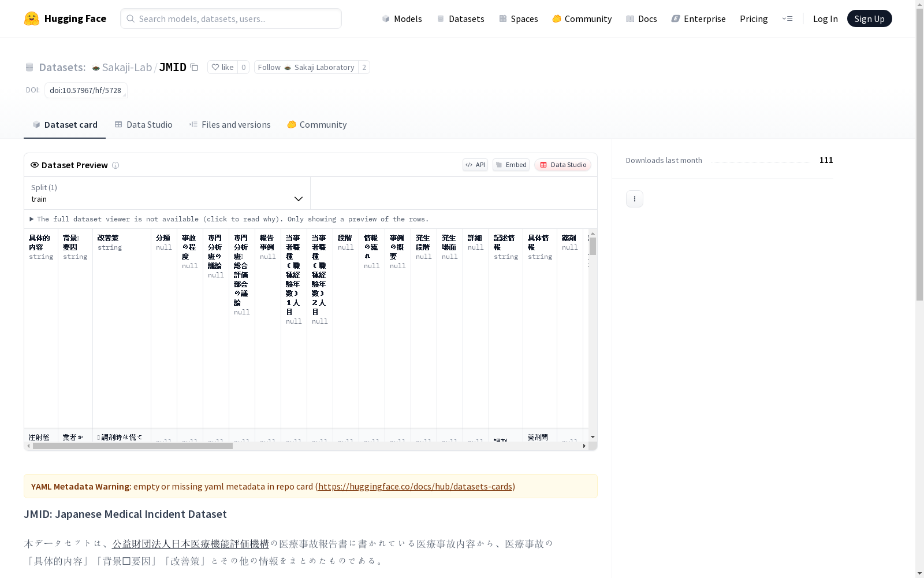Click the red Data Studio button in preview
The height and width of the screenshot is (578, 924).
coord(562,165)
